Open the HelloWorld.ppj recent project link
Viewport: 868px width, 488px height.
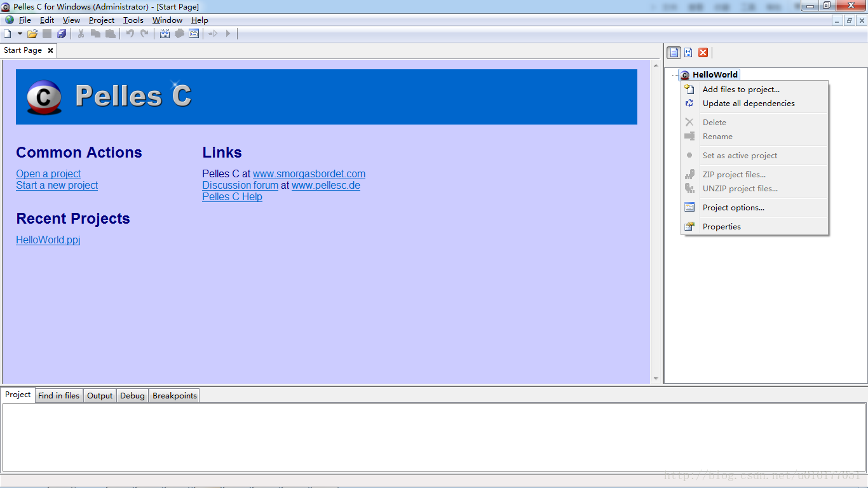click(48, 240)
